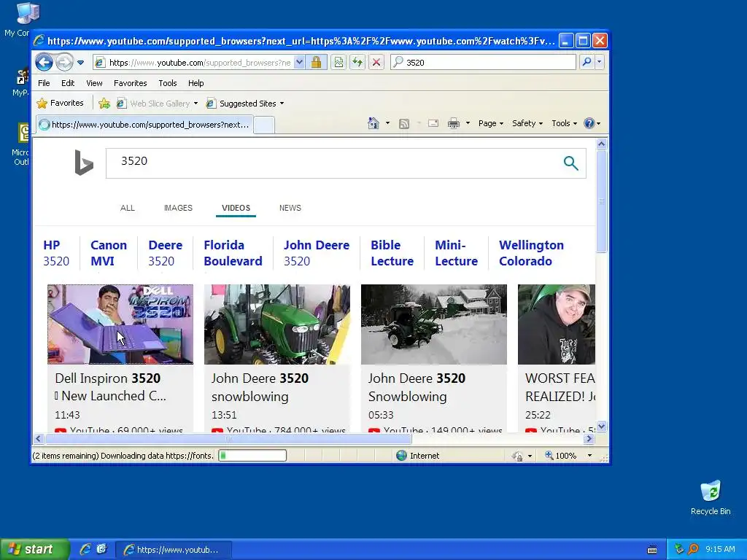The image size is (747, 560).
Task: Click the Forward arrow navigation button
Action: (64, 63)
